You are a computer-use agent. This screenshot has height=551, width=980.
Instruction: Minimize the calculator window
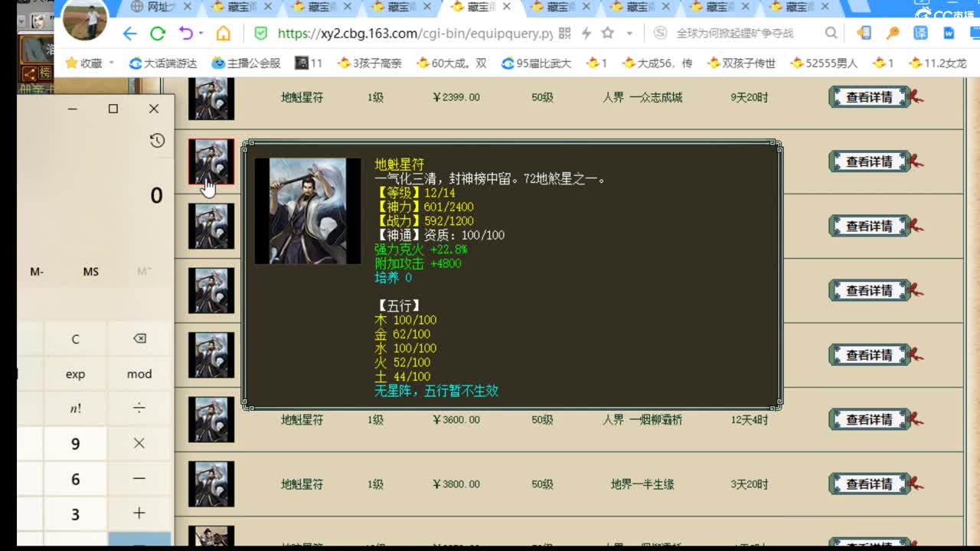tap(73, 109)
